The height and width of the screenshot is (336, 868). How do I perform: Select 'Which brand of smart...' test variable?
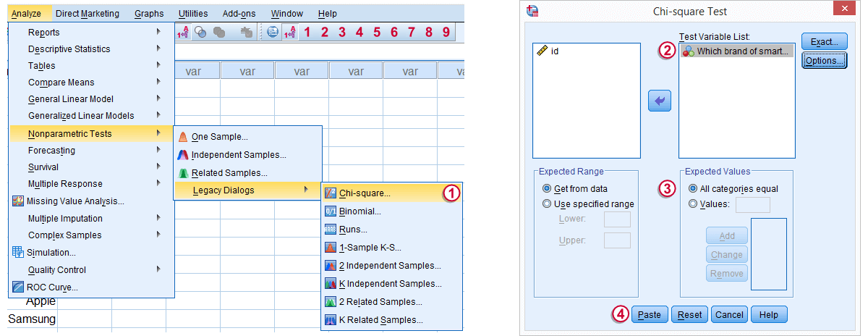[737, 51]
